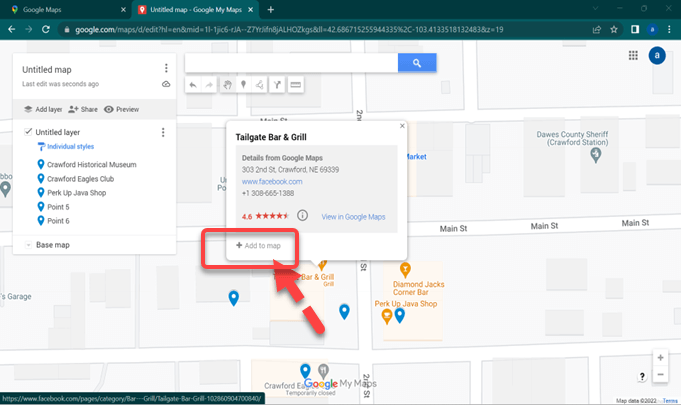The height and width of the screenshot is (405, 681).
Task: Click the Untitled layer name
Action: 58,132
